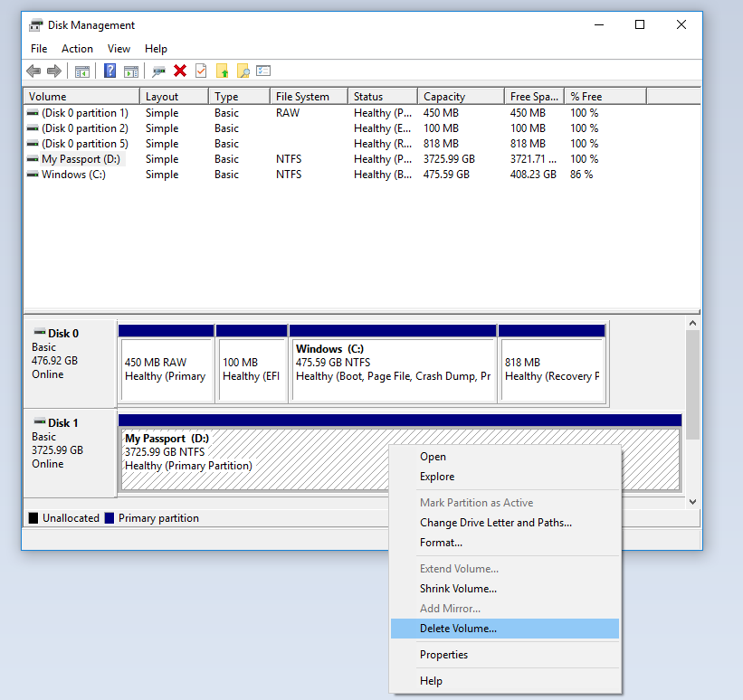The height and width of the screenshot is (700, 743).
Task: Click Help at the context menu bottom
Action: pyautogui.click(x=505, y=681)
